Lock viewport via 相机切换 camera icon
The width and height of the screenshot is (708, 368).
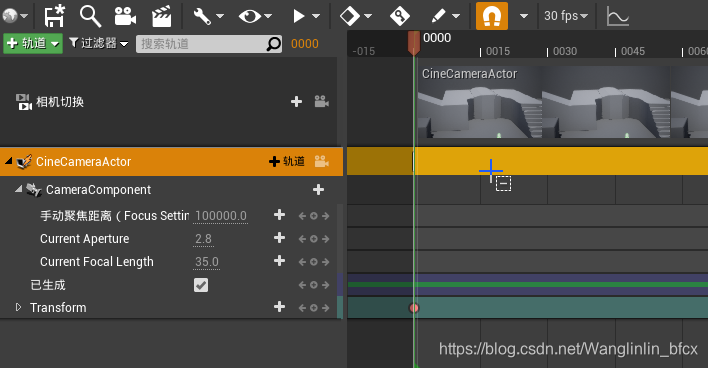click(x=321, y=102)
